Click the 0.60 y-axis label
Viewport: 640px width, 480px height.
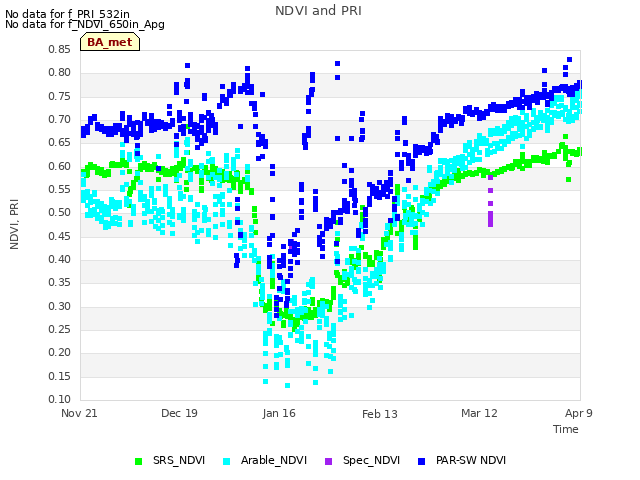pos(60,167)
